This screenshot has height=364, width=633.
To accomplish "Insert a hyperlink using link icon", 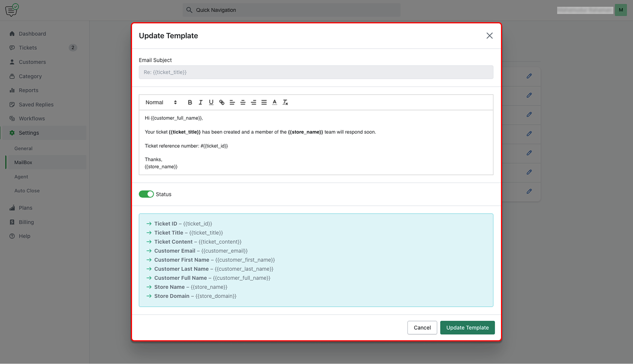I will point(222,102).
